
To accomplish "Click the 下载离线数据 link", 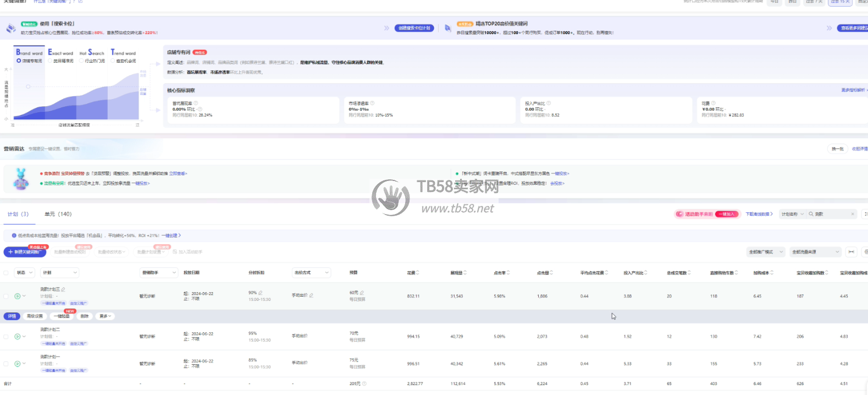I will coord(759,214).
